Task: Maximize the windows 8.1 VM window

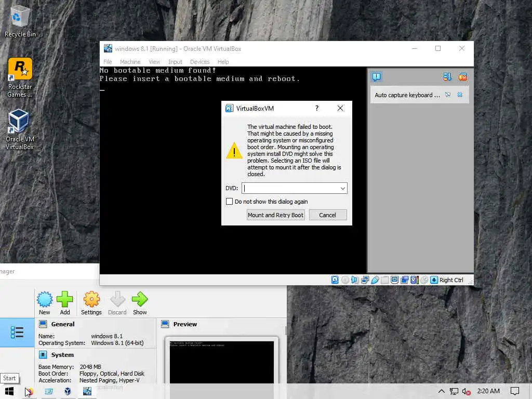Action: (438, 48)
